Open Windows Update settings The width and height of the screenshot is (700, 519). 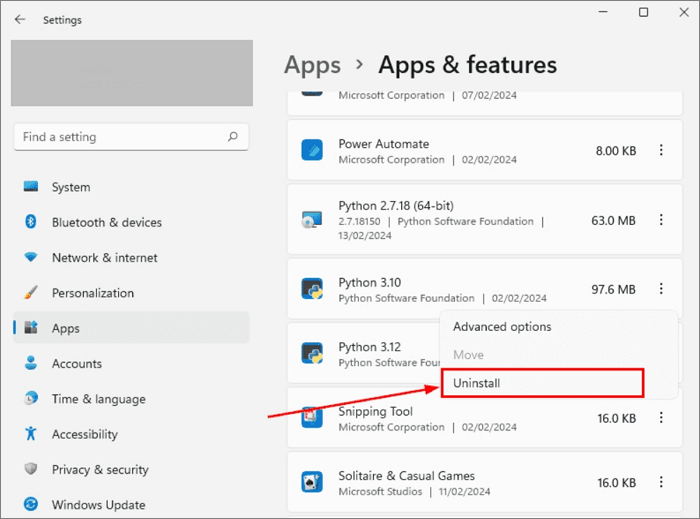(x=98, y=505)
